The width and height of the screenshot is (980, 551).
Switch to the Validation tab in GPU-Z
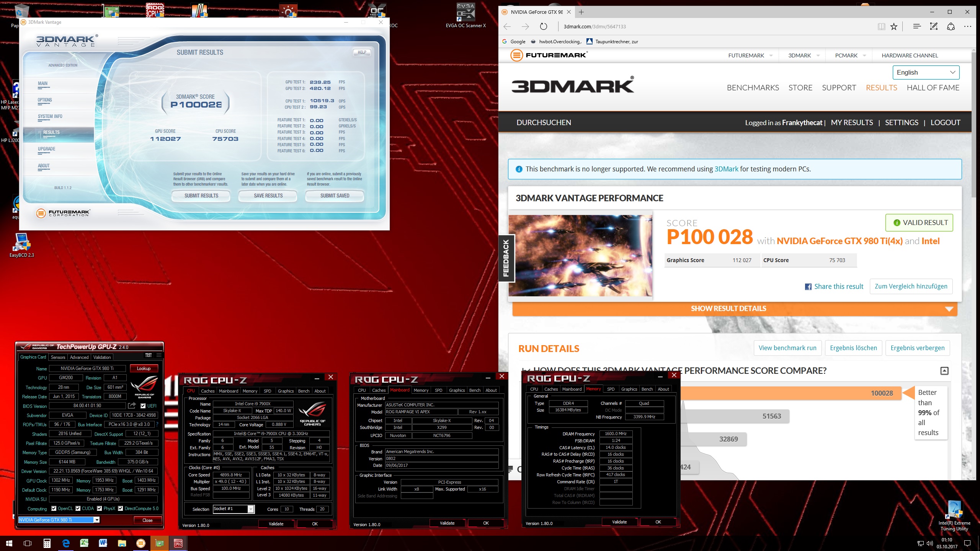click(102, 357)
